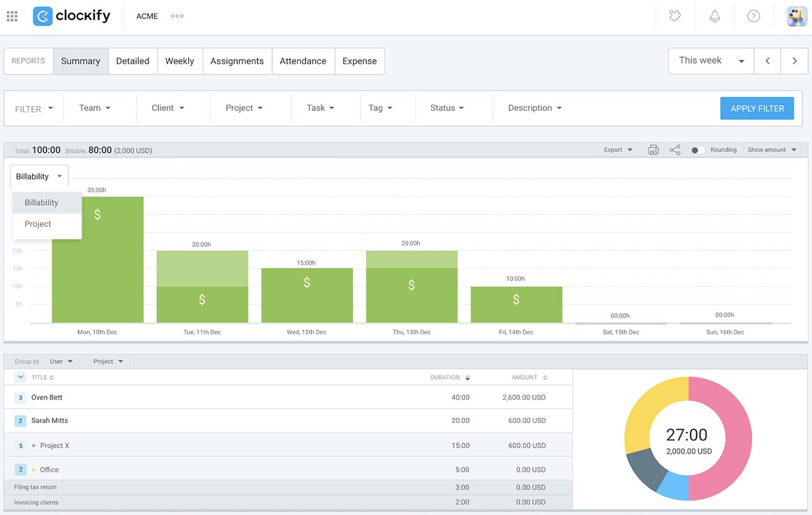Go to next week arrow
Viewport: 812px width, 515px height.
point(794,61)
